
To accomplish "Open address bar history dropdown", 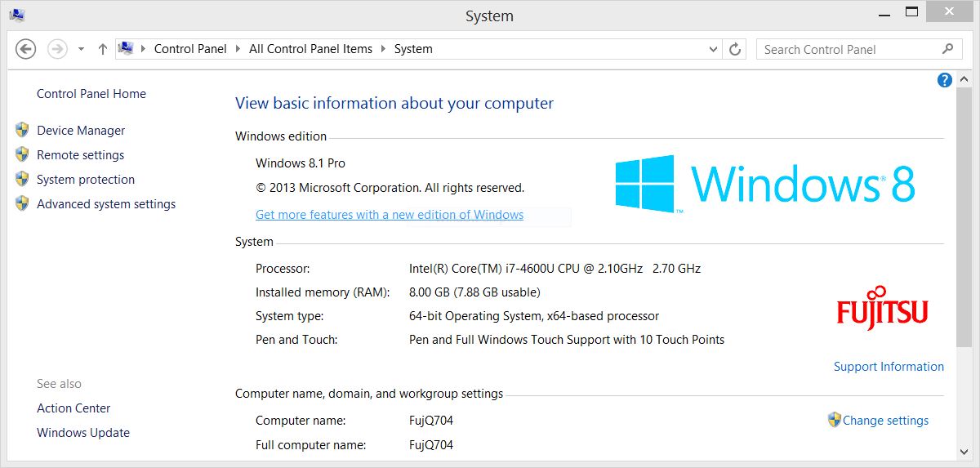I will tap(714, 49).
